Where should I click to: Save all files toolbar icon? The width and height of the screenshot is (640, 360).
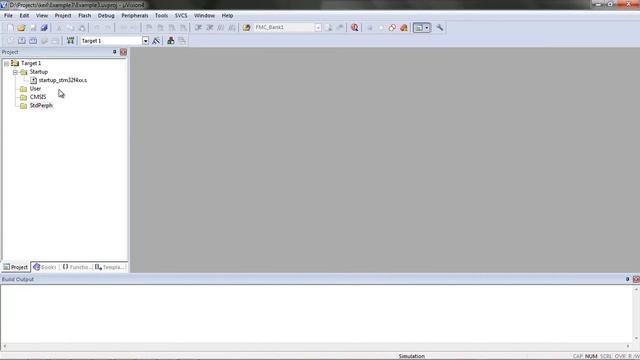click(x=44, y=28)
